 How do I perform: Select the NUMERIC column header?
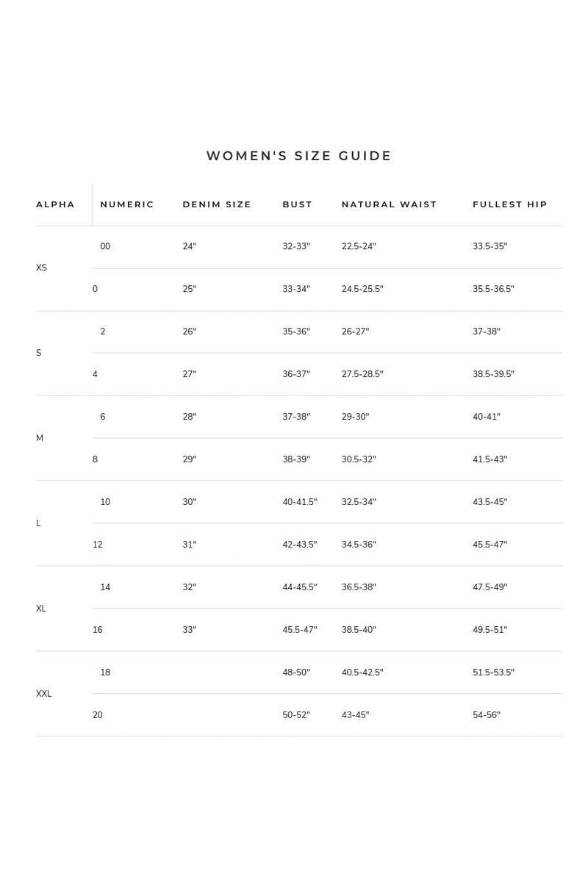[127, 204]
